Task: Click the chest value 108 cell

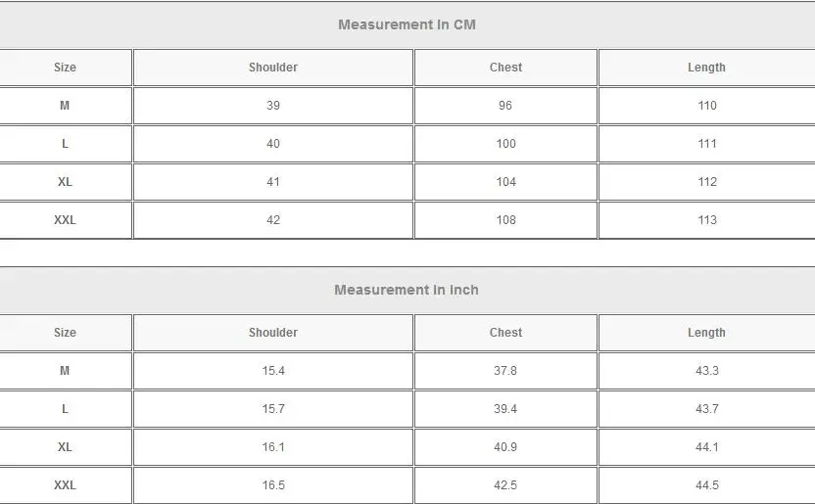Action: [x=505, y=220]
